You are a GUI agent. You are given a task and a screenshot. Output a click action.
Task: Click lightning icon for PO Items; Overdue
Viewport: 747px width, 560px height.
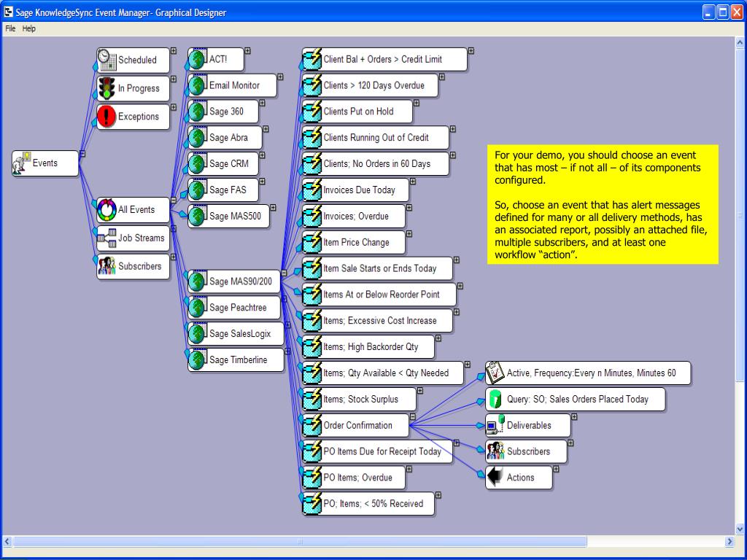pyautogui.click(x=312, y=478)
